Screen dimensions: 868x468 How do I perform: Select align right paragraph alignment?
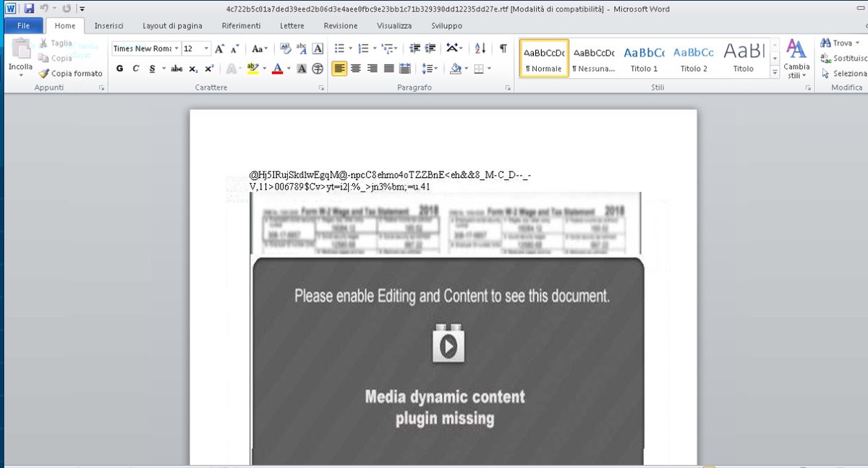(373, 69)
